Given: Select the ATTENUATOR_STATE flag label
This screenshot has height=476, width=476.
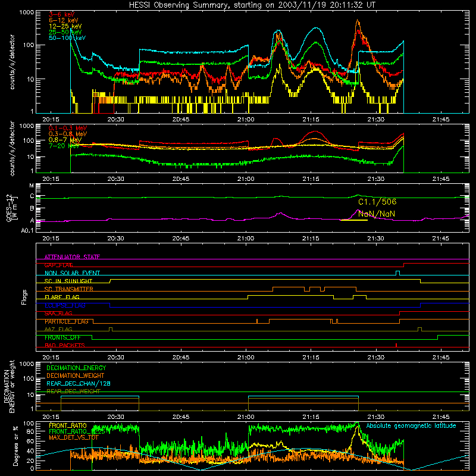Looking at the screenshot, I should 72,257.
